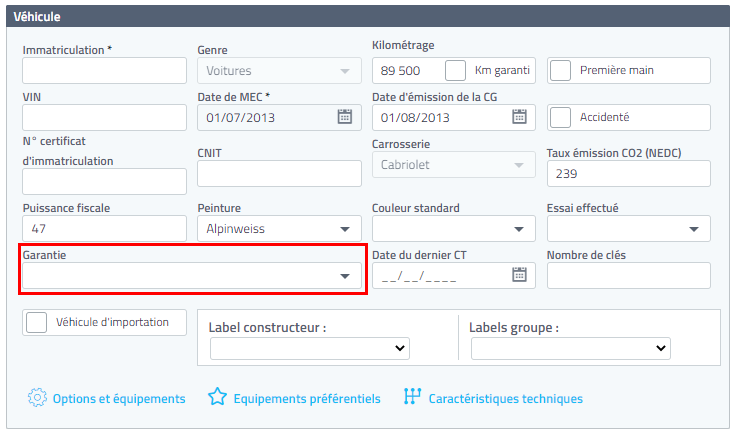Expand the Essai effectué dropdown
742x434 pixels.
tap(628, 229)
